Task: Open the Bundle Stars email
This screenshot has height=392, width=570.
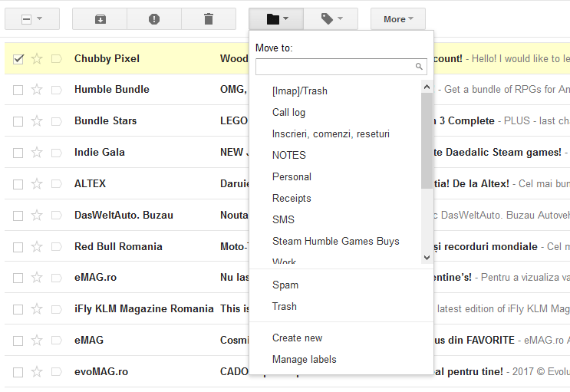Action: [x=287, y=120]
